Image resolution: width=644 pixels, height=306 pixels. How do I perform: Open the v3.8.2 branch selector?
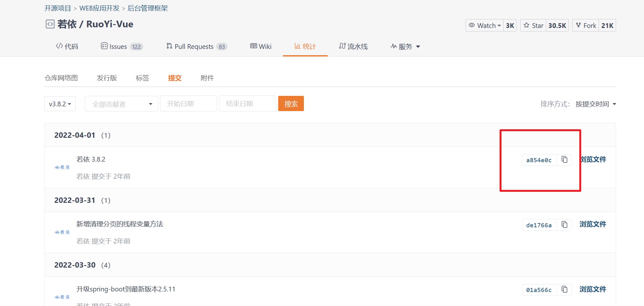point(60,104)
